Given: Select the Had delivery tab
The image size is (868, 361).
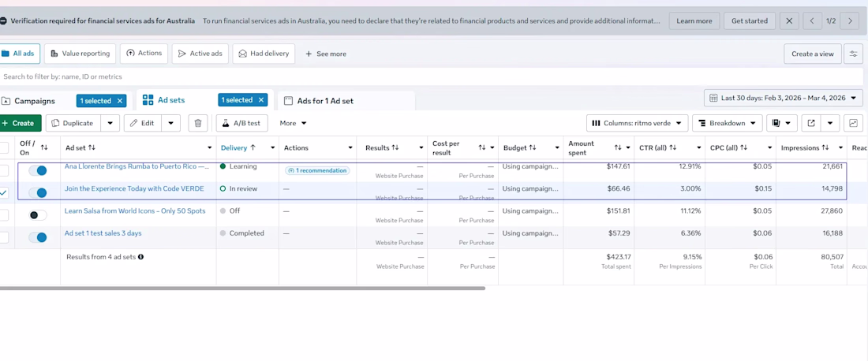Looking at the screenshot, I should click(x=264, y=54).
